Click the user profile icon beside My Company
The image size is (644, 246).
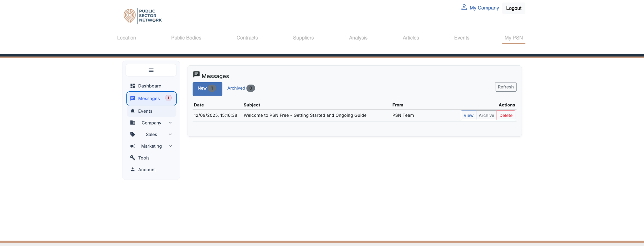click(464, 7)
